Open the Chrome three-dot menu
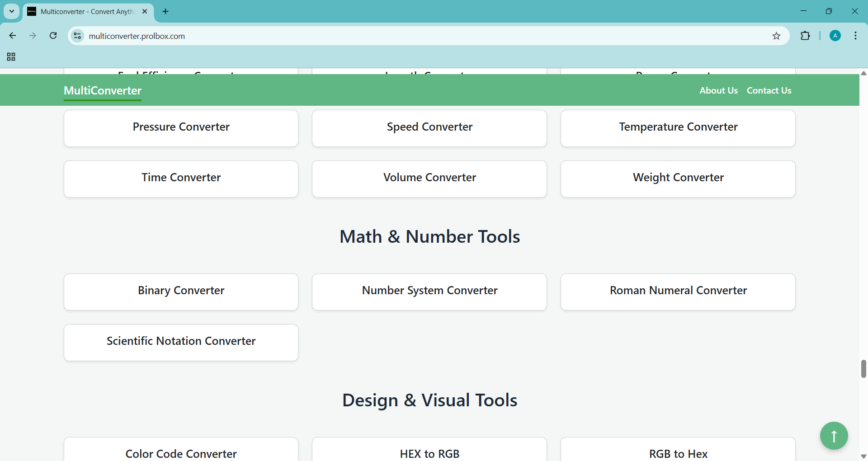 point(855,36)
